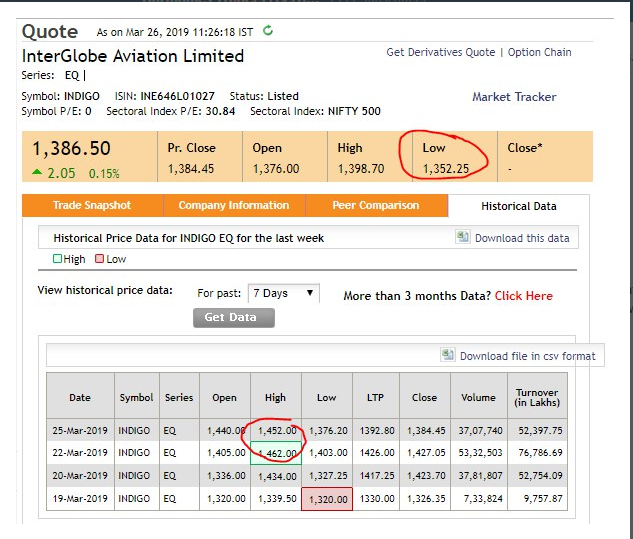Click the Download this data link
The image size is (633, 539).
[x=522, y=238]
